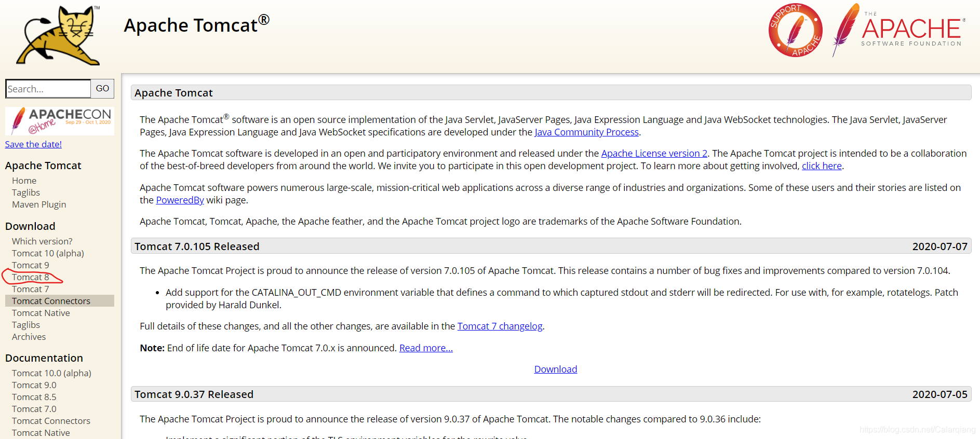Click the Tomcat 7.0.105 Released heading
This screenshot has width=980, height=439.
coord(197,246)
